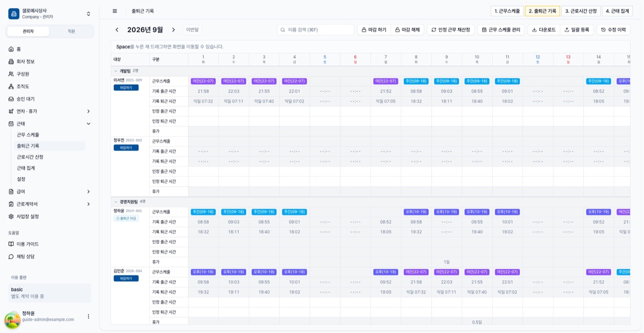
Task: Collapse the 경영지원팀 group row
Action: coord(115,201)
